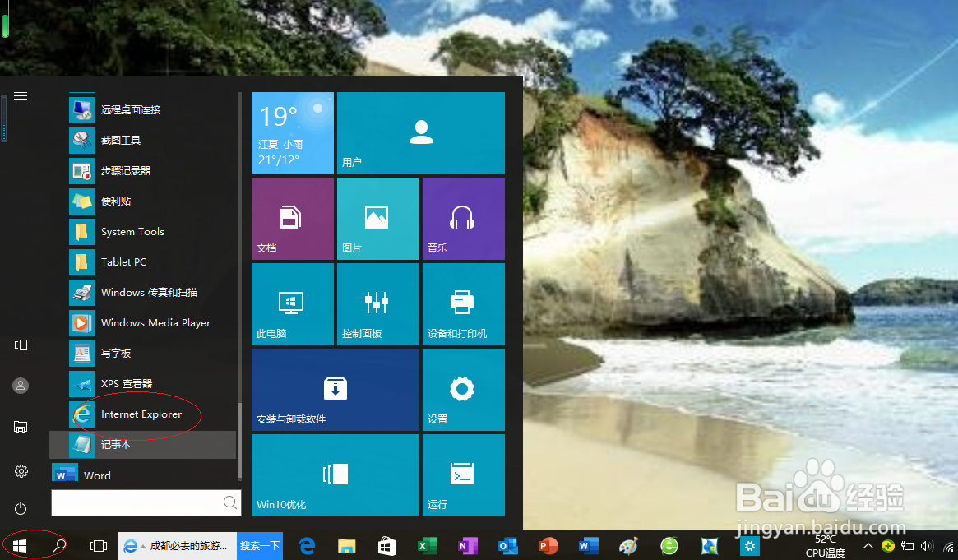Open the network tray icon
The height and width of the screenshot is (560, 958).
click(x=948, y=547)
